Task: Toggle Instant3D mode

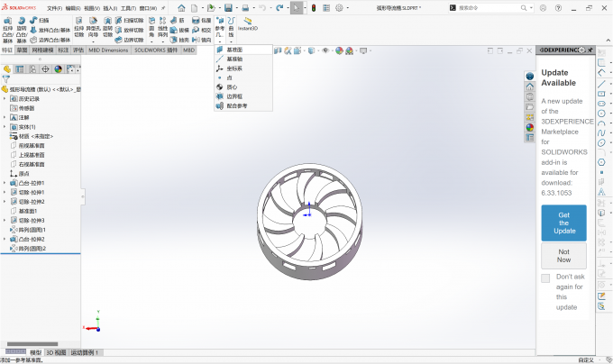Action: [248, 23]
